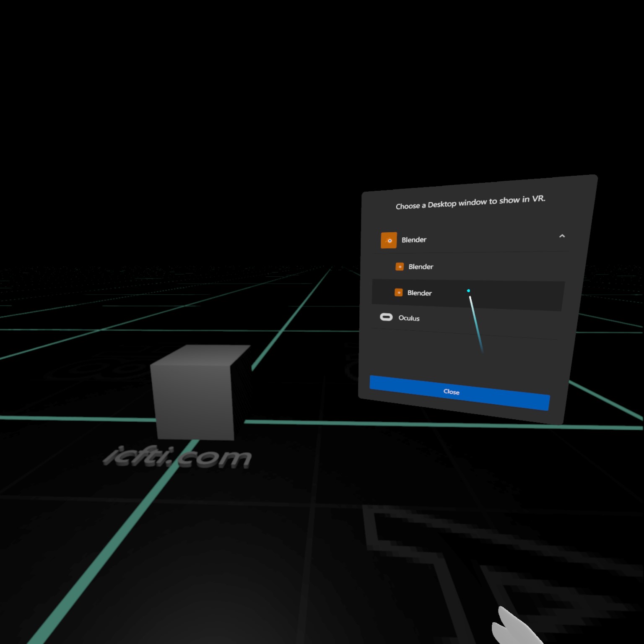Click the Oculus logo icon

tap(387, 317)
